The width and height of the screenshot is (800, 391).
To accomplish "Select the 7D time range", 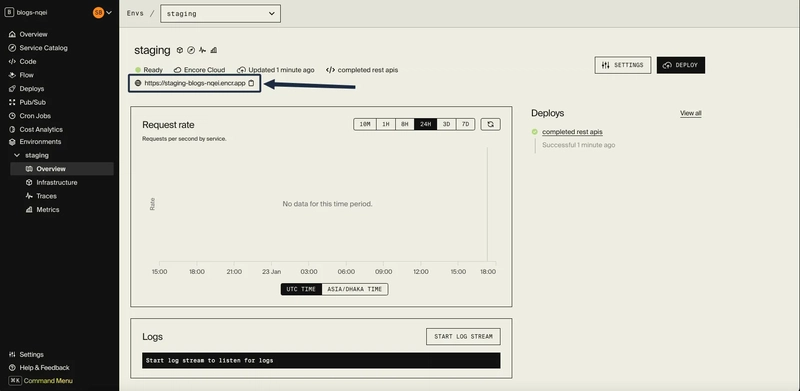I will [465, 124].
